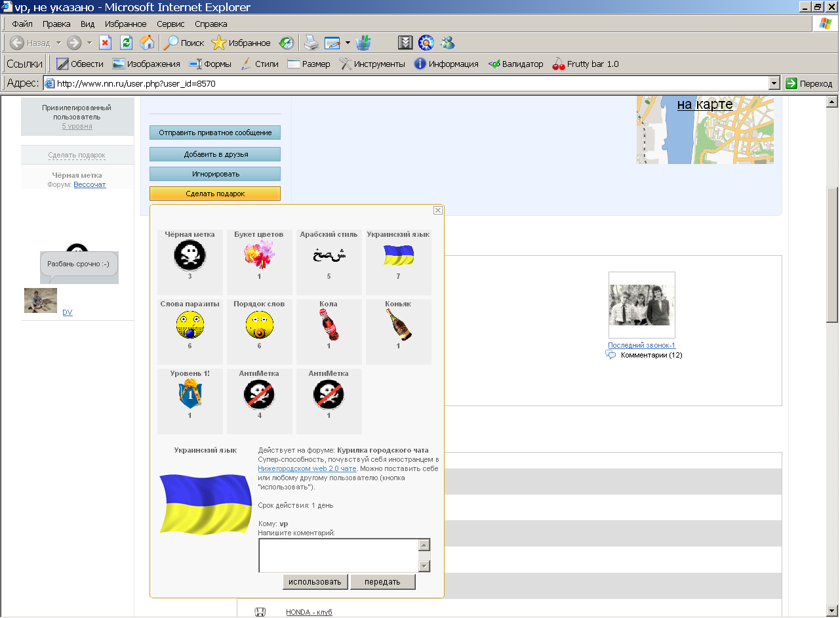Open the Edit button dropdown arrow
Screen dimensions: 840x618
[x=348, y=43]
